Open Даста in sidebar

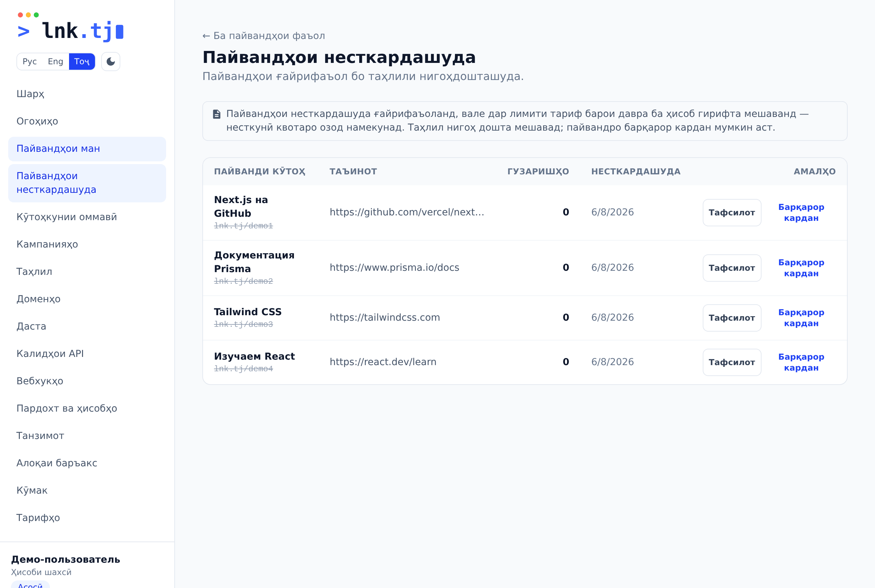[x=87, y=326]
